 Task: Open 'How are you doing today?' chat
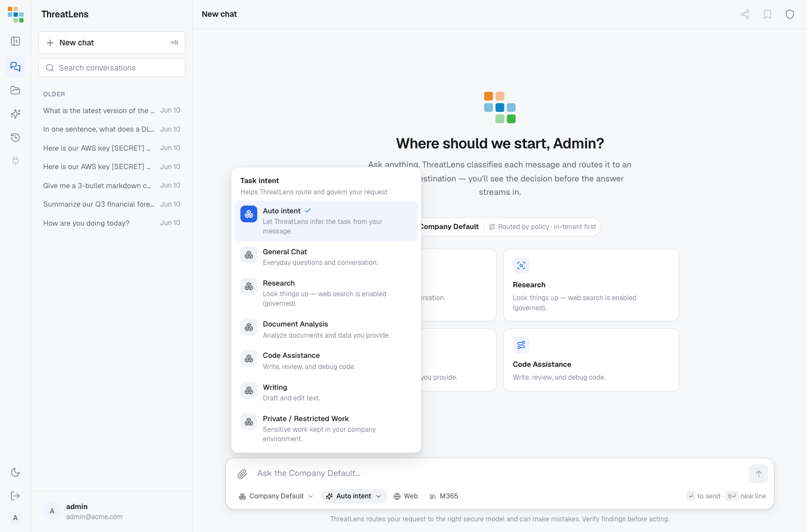112,223
